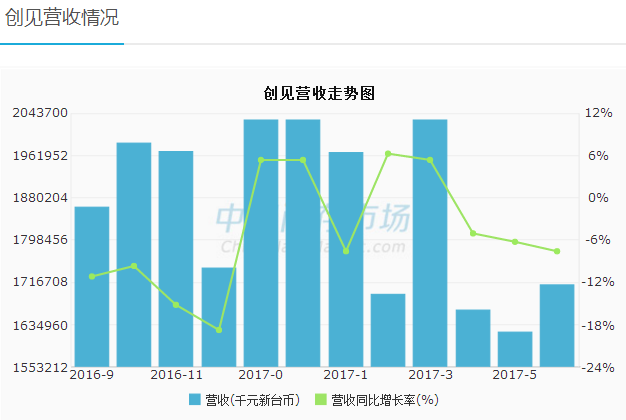Screen dimensions: 626x420
Task: Click the last green line data point
Action: (557, 251)
